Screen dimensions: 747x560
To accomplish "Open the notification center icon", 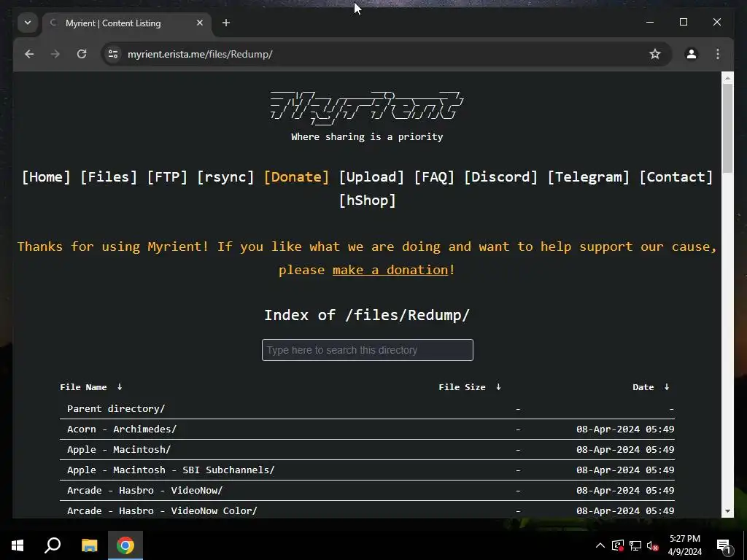I will (x=724, y=545).
